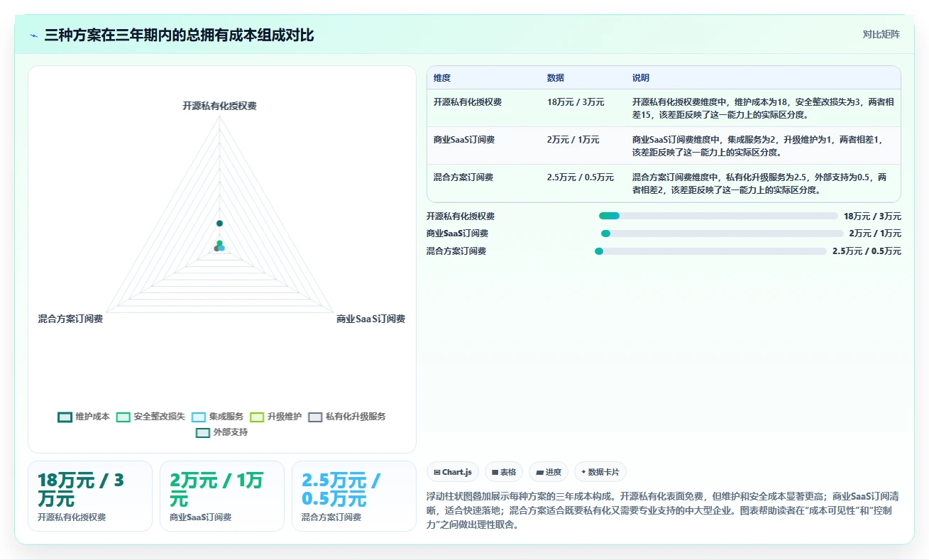The width and height of the screenshot is (929, 560).
Task: Open the 2万元 / 1万元 stat card
Action: tap(222, 496)
